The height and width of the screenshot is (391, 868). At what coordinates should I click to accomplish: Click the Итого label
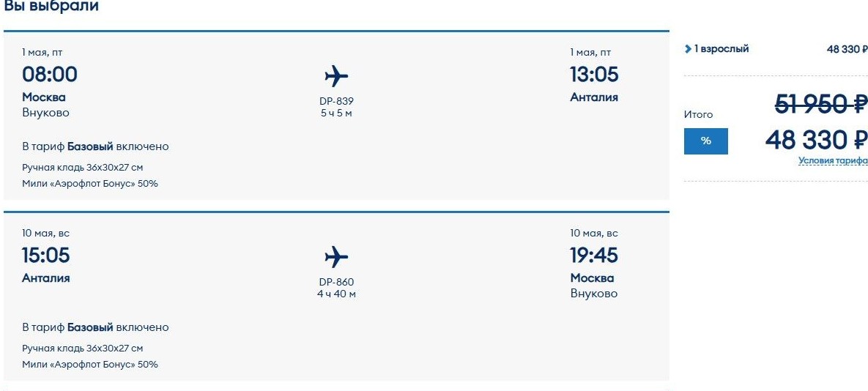click(698, 114)
